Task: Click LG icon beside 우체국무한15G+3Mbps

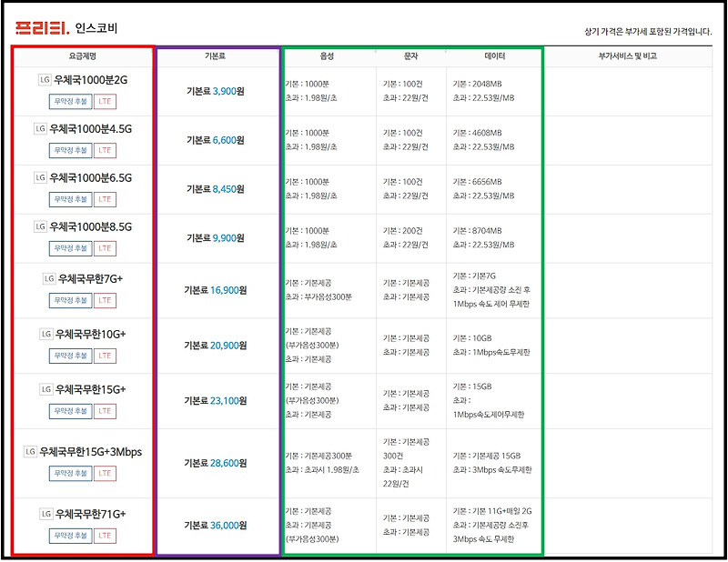Action: [30, 452]
